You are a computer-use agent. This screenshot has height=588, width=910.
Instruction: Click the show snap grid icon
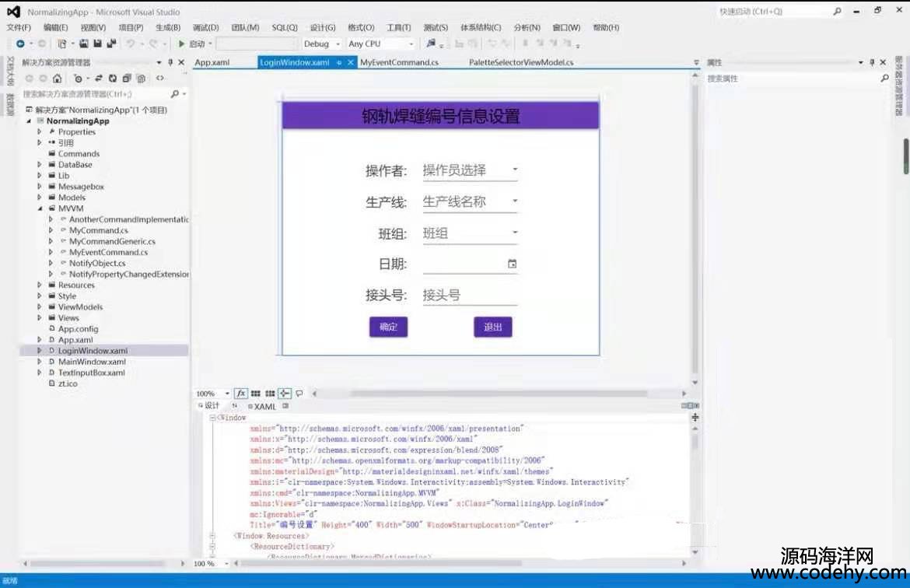coord(255,394)
